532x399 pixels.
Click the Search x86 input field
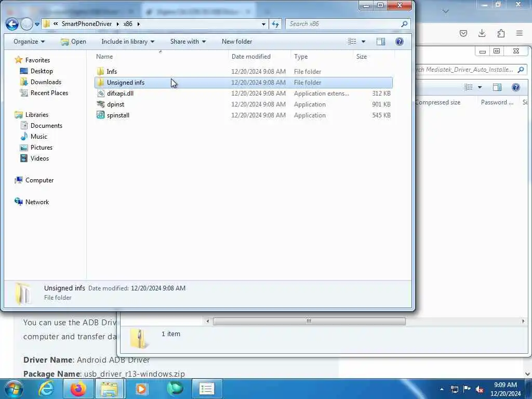[343, 24]
